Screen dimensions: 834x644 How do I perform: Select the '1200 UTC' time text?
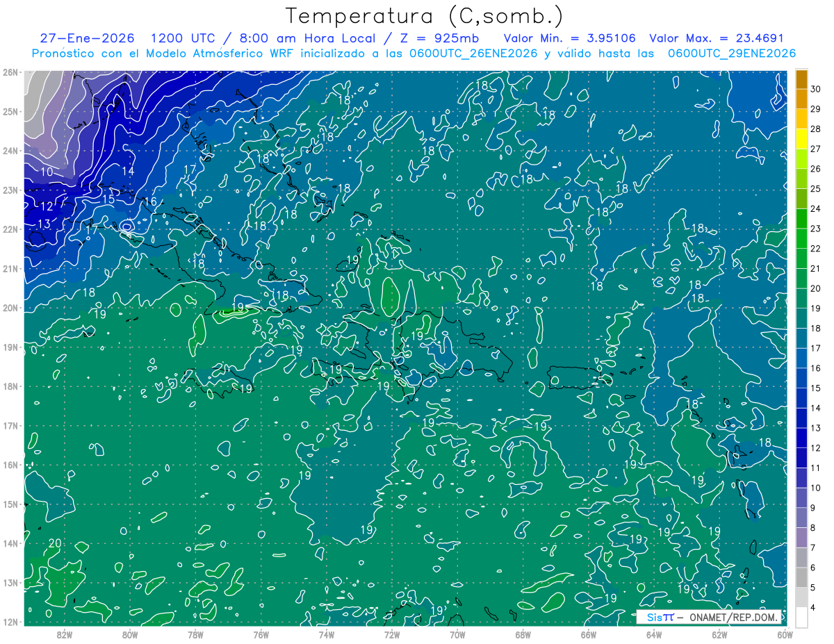point(183,38)
